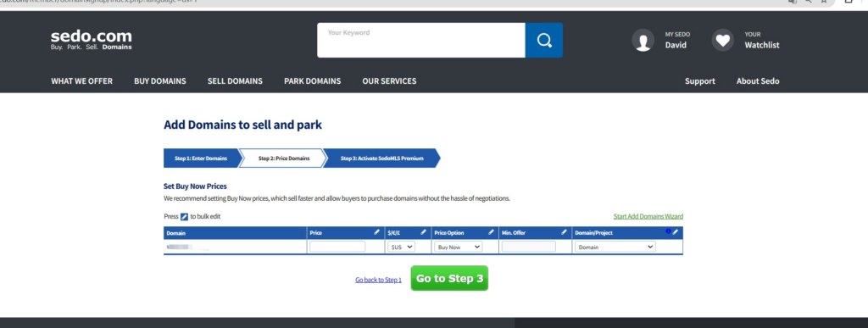Focus the Price input field in the row
The image size is (868, 328).
coord(337,247)
